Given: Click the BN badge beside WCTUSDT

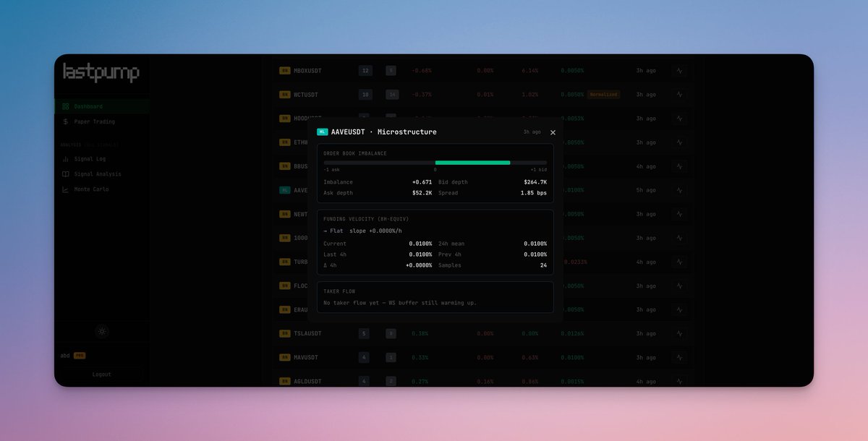Looking at the screenshot, I should pos(285,95).
